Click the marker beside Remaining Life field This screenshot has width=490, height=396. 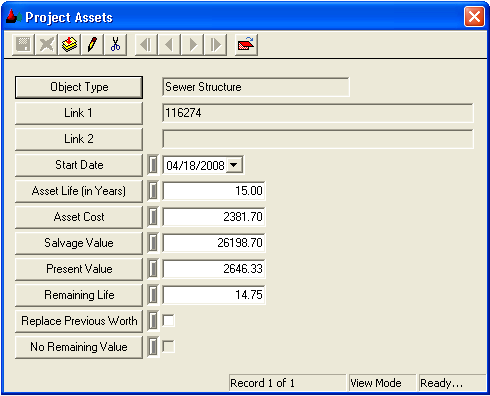pos(153,295)
